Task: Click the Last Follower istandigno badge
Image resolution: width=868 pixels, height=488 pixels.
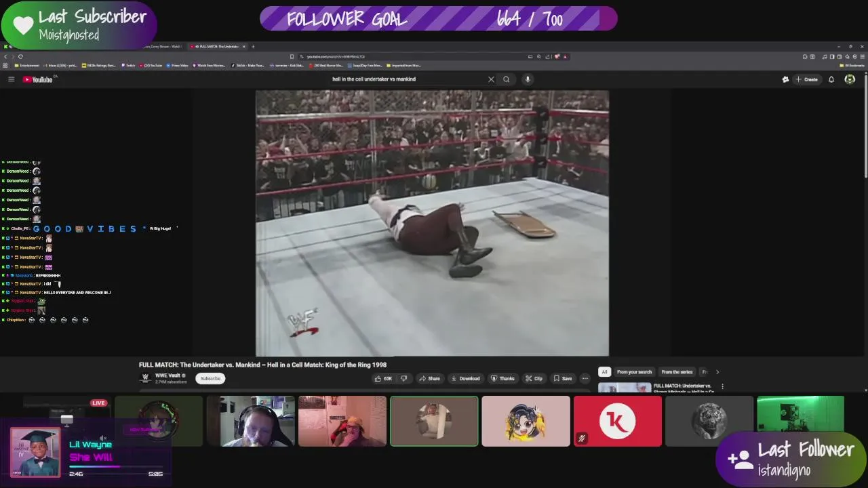Action: tap(791, 459)
